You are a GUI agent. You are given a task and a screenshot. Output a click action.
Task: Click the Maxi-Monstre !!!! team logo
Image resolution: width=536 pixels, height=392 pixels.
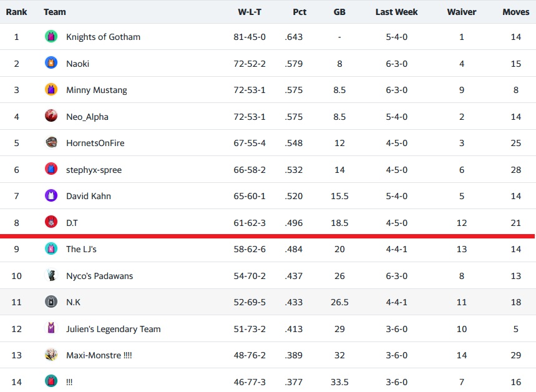point(51,355)
